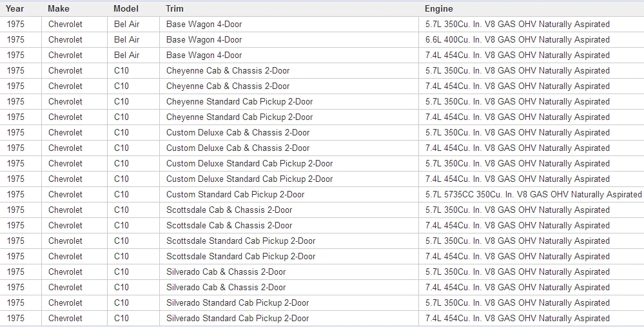Select 5.7L engine cell for Silverado Cab & Chassis
644x327 pixels.
coord(531,272)
